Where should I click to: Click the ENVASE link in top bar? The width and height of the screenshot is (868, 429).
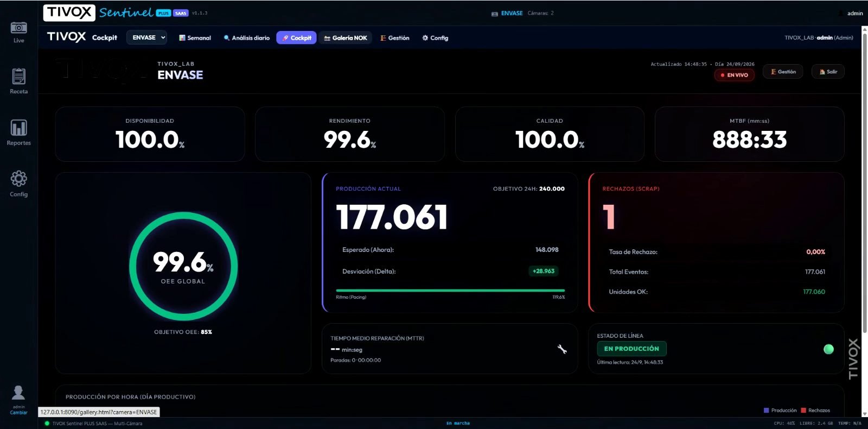pos(512,14)
